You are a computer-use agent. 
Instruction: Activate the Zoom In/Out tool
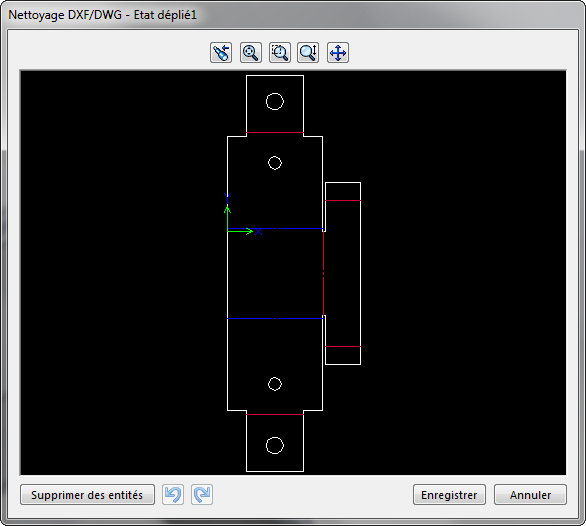(x=308, y=52)
